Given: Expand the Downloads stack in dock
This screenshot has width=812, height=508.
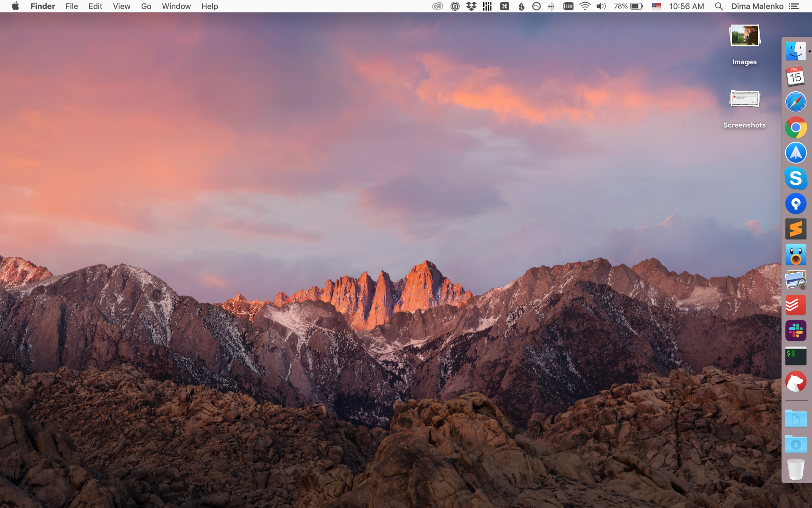Looking at the screenshot, I should pos(795,444).
